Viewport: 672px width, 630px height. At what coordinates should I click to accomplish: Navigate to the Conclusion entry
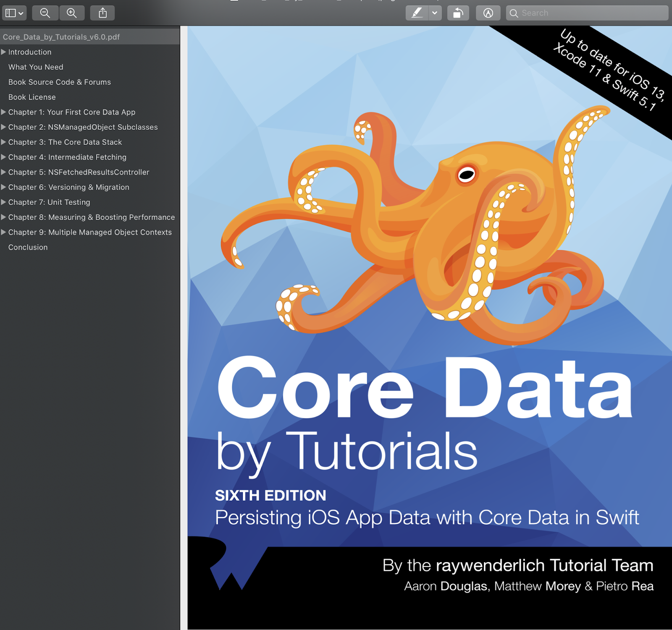(28, 247)
